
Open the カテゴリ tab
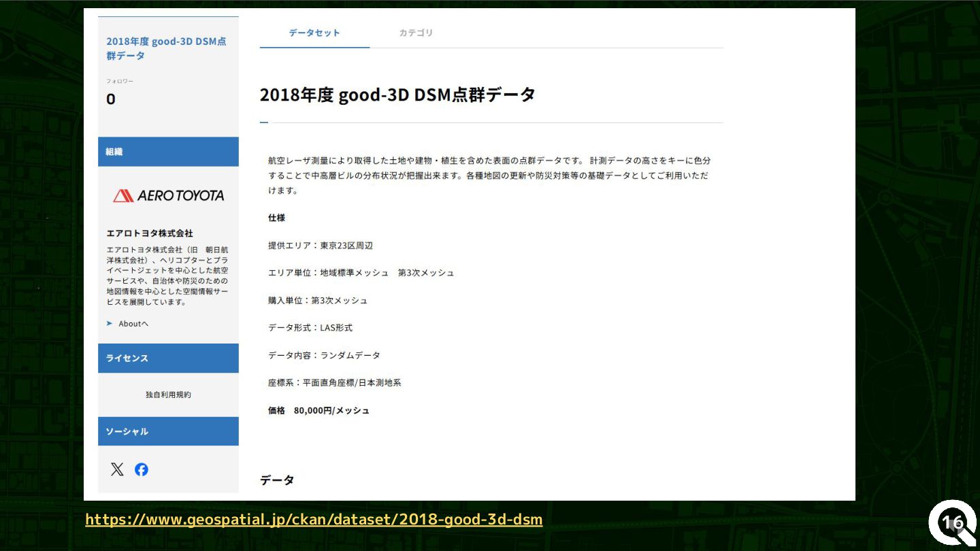pos(416,33)
